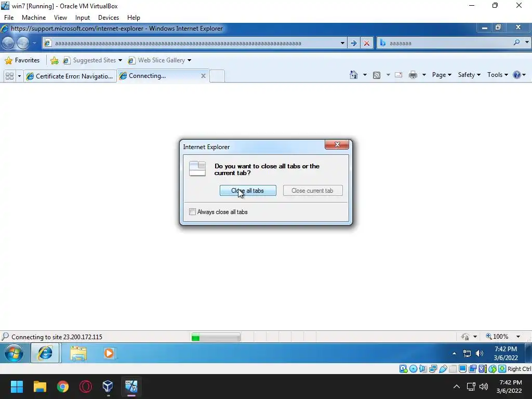This screenshot has width=532, height=399.
Task: Expand the Print dropdown arrow
Action: [424, 75]
